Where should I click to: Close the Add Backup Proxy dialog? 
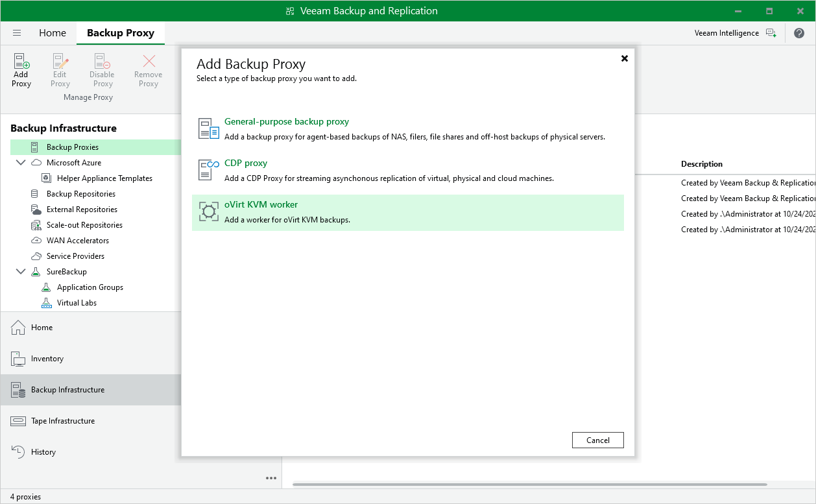(625, 58)
